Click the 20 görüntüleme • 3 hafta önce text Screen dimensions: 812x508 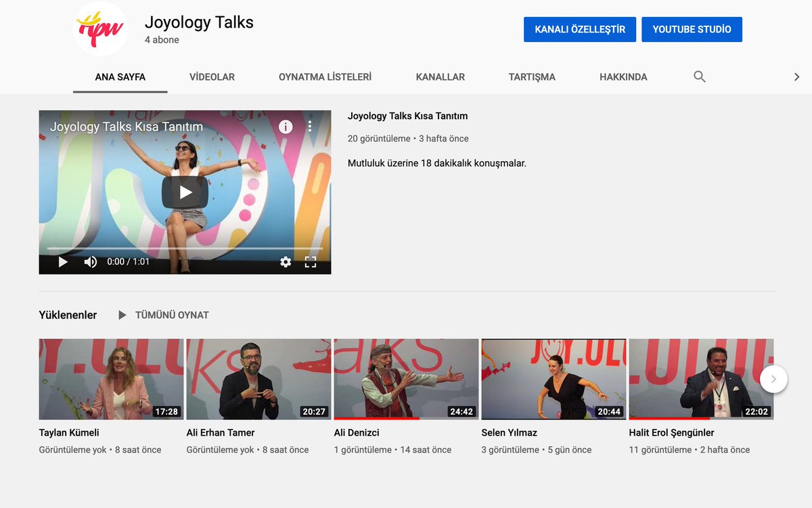408,139
